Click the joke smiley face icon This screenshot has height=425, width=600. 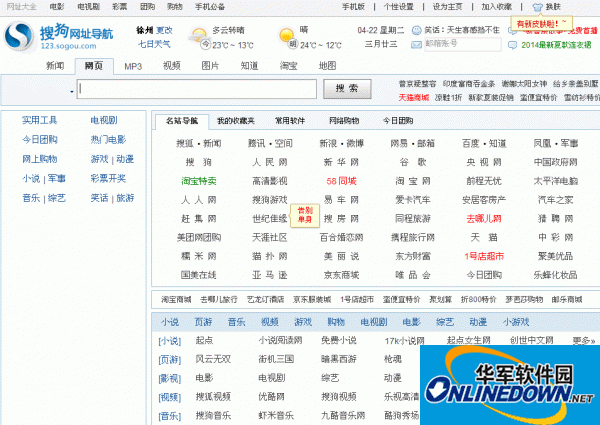click(416, 30)
